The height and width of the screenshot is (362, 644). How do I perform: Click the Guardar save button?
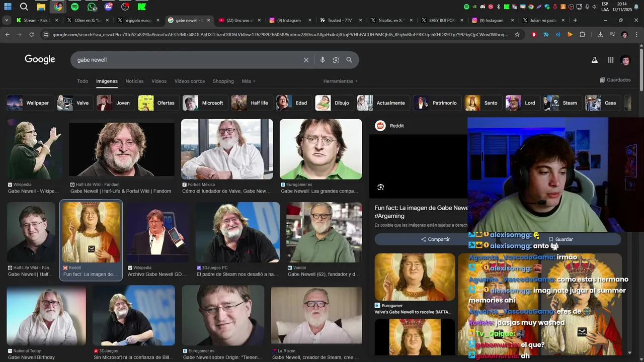[560, 239]
